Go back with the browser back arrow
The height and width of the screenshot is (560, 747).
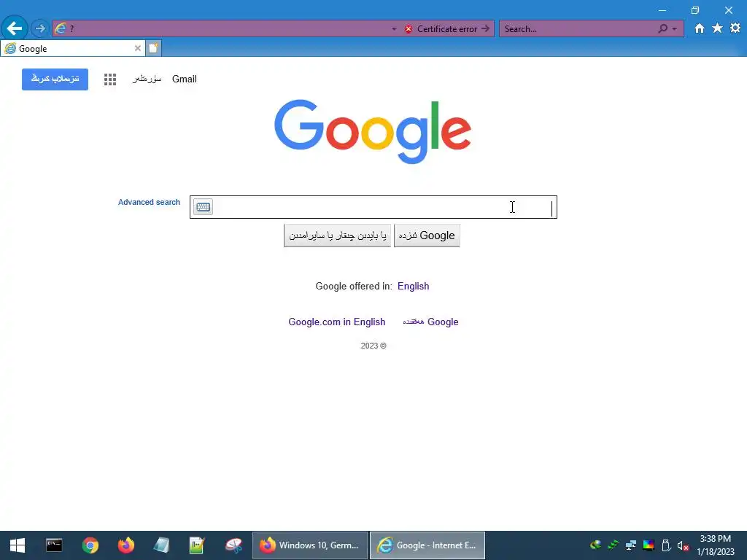15,28
